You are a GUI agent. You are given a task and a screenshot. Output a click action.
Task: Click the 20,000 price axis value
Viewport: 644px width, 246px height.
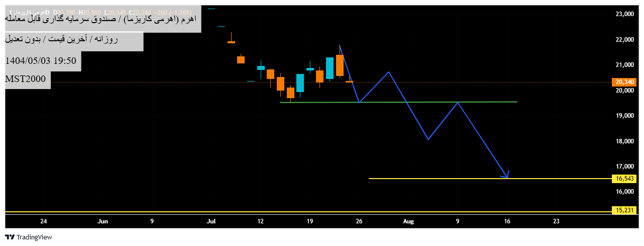pyautogui.click(x=624, y=91)
